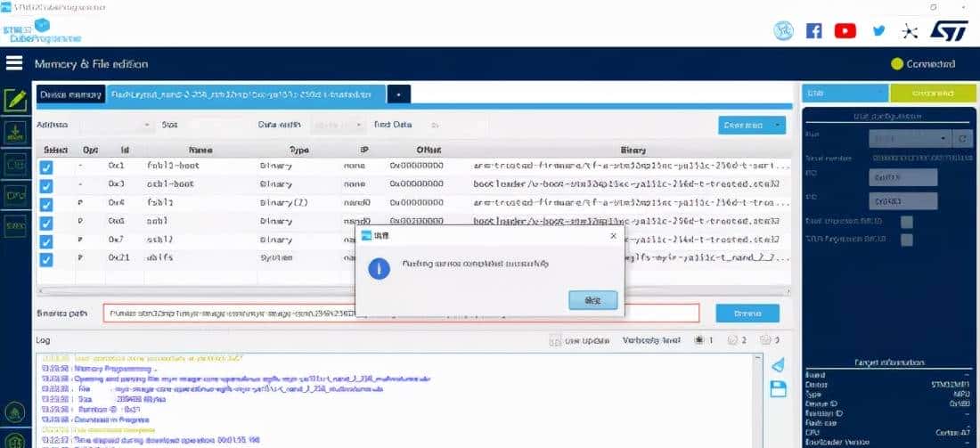Open the Data width dropdown
Image resolution: width=980 pixels, height=448 pixels.
coord(338,126)
